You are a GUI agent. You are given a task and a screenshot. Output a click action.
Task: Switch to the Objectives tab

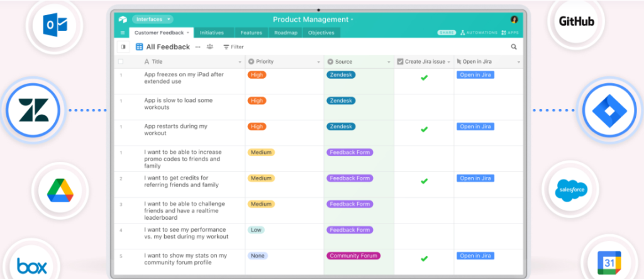[321, 33]
